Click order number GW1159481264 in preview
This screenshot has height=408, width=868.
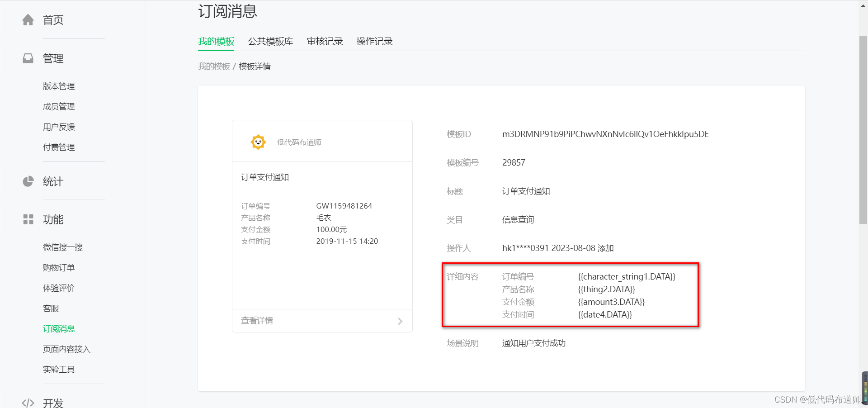tap(344, 206)
